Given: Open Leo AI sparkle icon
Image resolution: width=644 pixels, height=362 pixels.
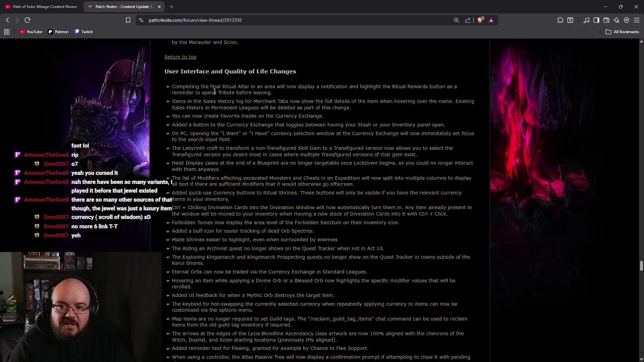Looking at the screenshot, I should 616,20.
